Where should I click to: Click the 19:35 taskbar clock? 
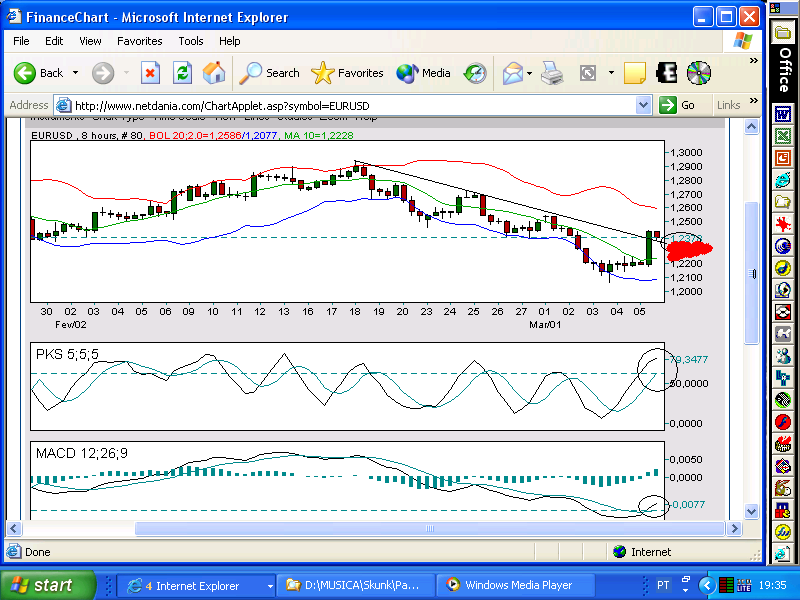pyautogui.click(x=772, y=585)
